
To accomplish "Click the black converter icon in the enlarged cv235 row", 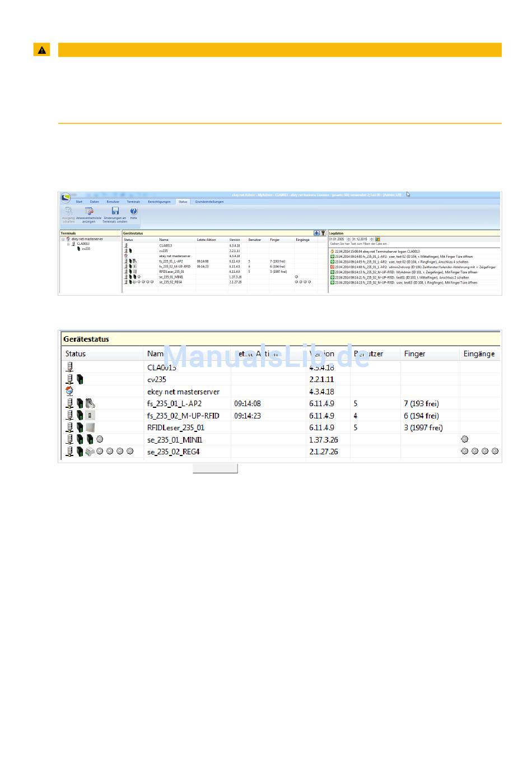I will click(80, 379).
